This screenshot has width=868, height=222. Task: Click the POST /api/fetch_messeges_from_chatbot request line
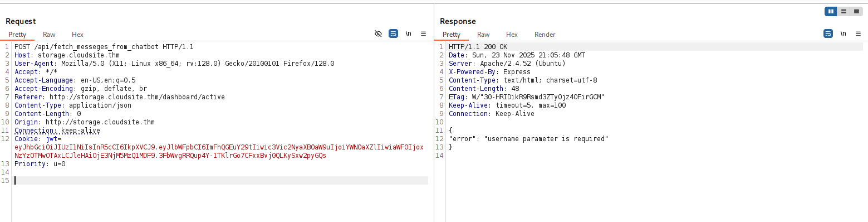(104, 47)
